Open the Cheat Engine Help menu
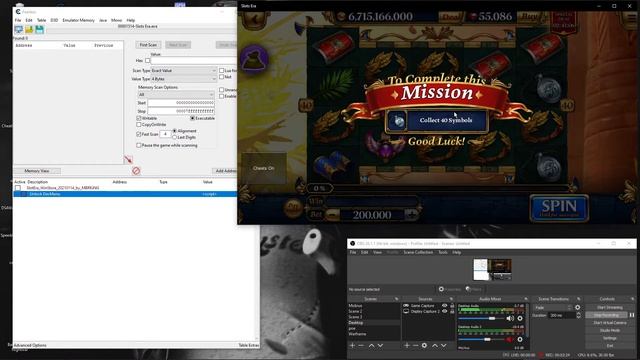Image resolution: width=640 pixels, height=360 pixels. coord(131,20)
